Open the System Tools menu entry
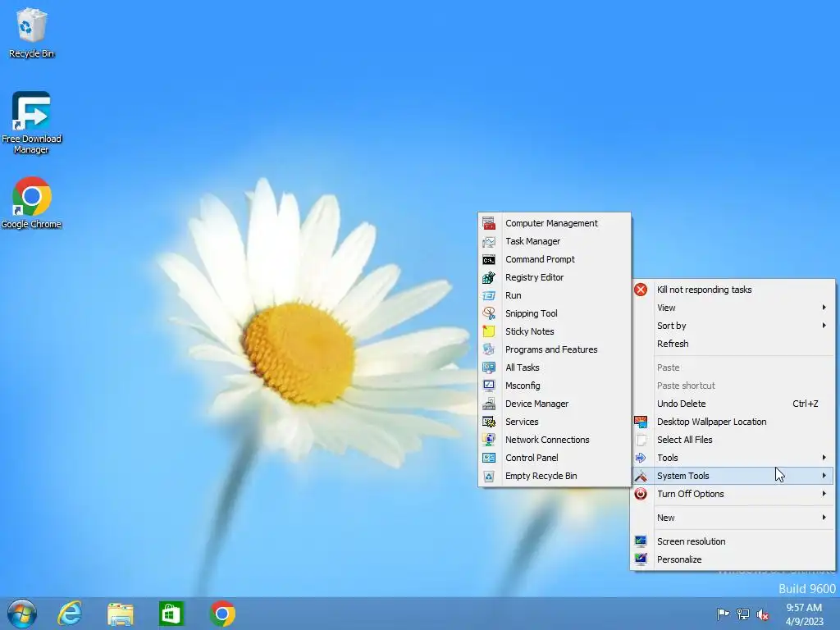The image size is (840, 630). (733, 476)
